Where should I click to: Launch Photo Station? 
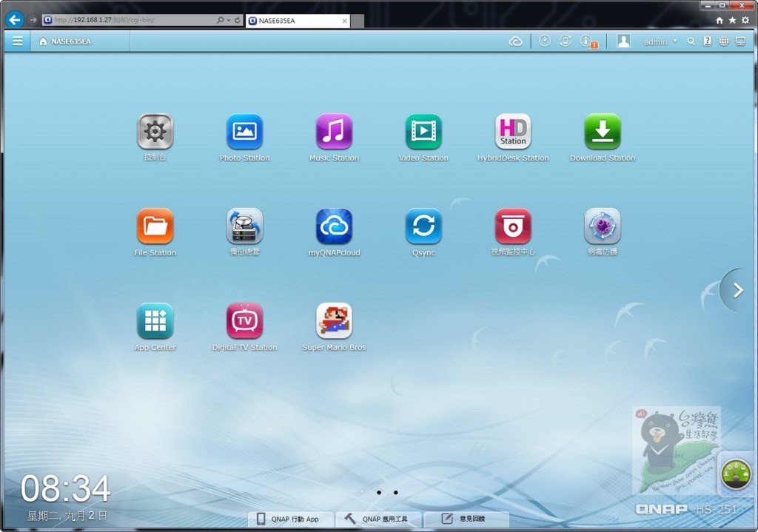click(x=244, y=132)
